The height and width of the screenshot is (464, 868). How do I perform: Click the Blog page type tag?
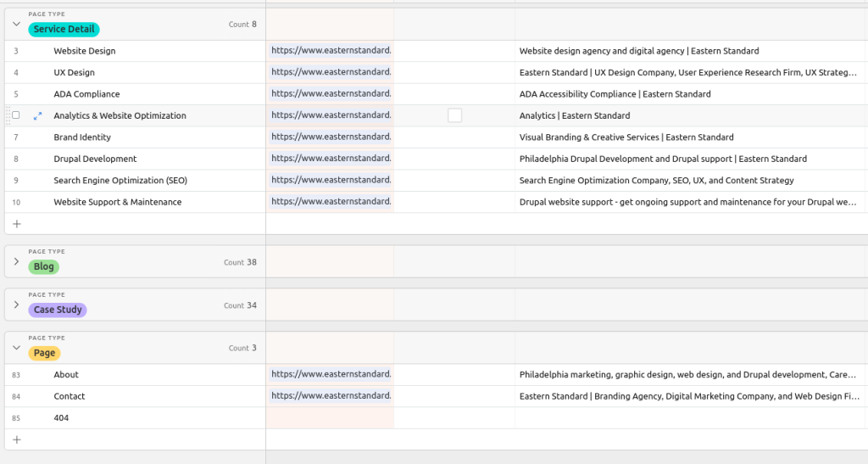click(44, 267)
